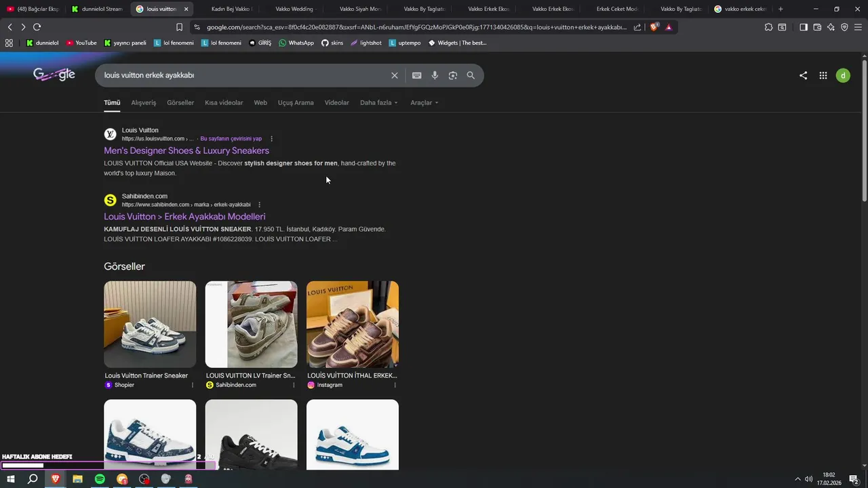Open the 'YouTube' bookmark

81,43
